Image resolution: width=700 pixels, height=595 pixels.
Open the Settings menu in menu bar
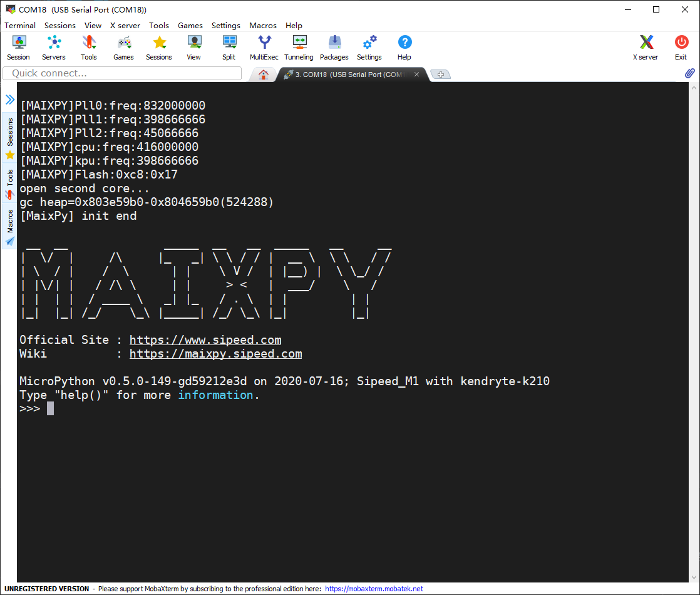point(226,26)
